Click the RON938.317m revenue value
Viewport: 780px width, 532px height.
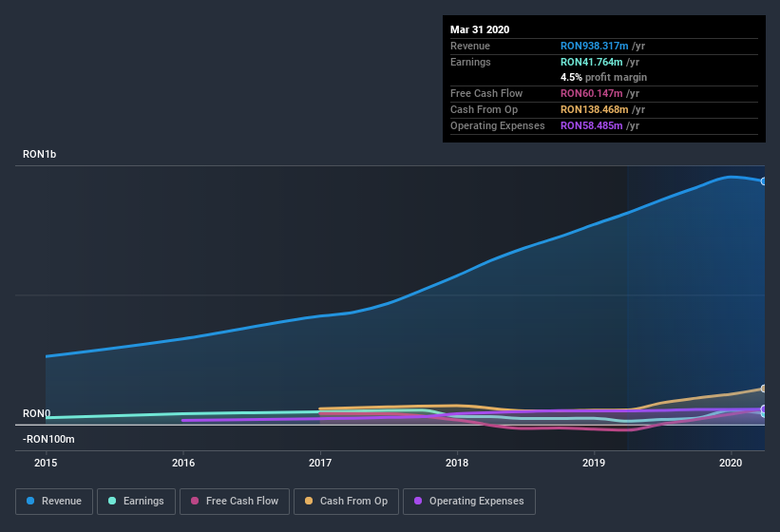(594, 46)
